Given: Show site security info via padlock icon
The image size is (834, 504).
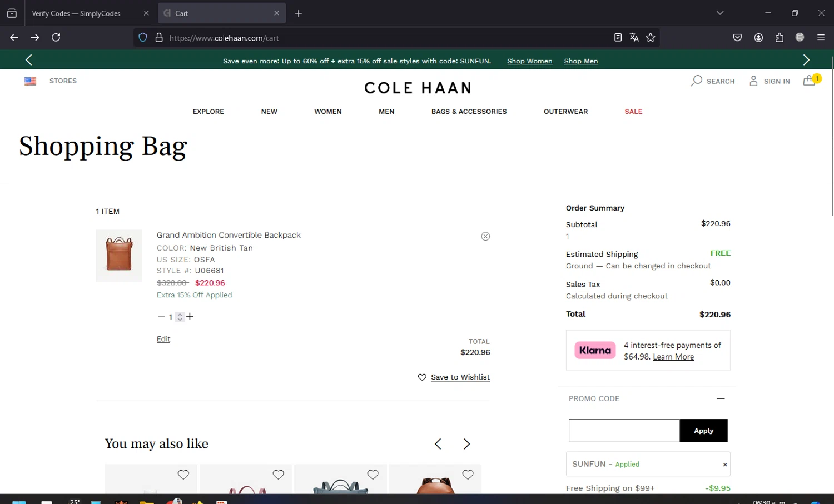Looking at the screenshot, I should 159,38.
